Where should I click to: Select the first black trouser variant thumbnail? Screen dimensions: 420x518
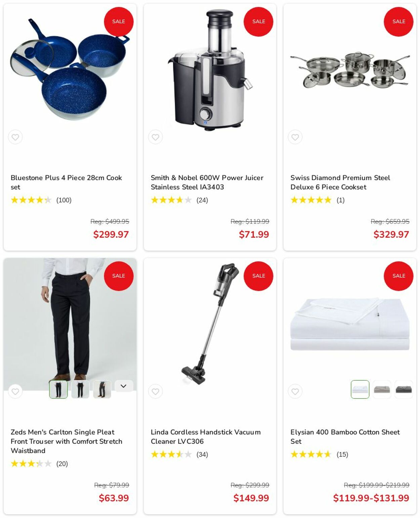click(58, 389)
